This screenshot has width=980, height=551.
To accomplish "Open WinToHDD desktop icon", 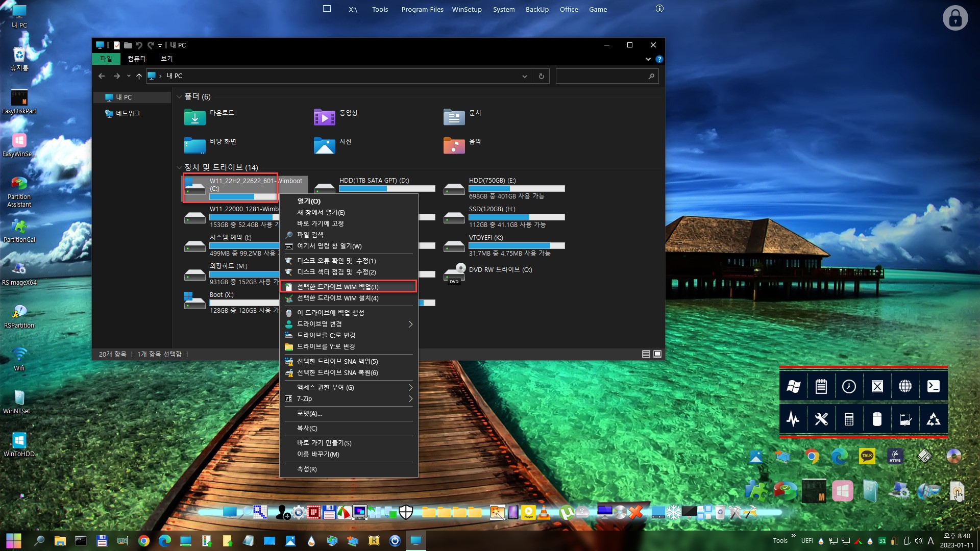I will [x=19, y=444].
